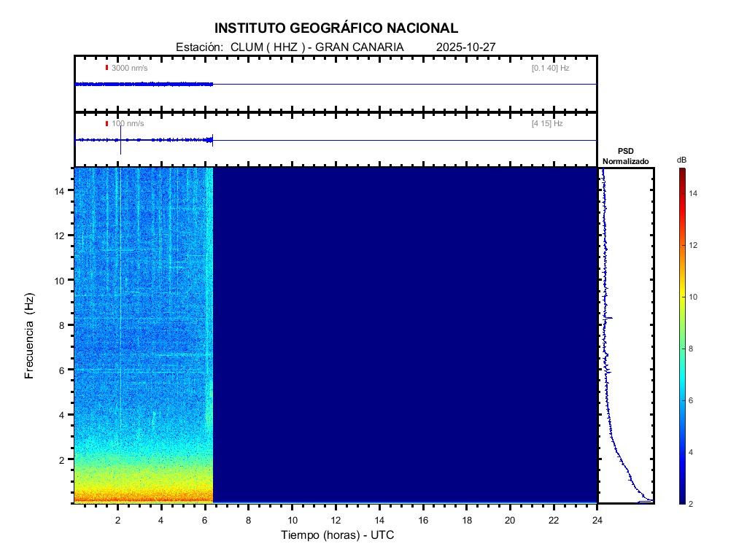Click the red 3000 nm/s scale bar marker
The image size is (747, 560).
(107, 68)
